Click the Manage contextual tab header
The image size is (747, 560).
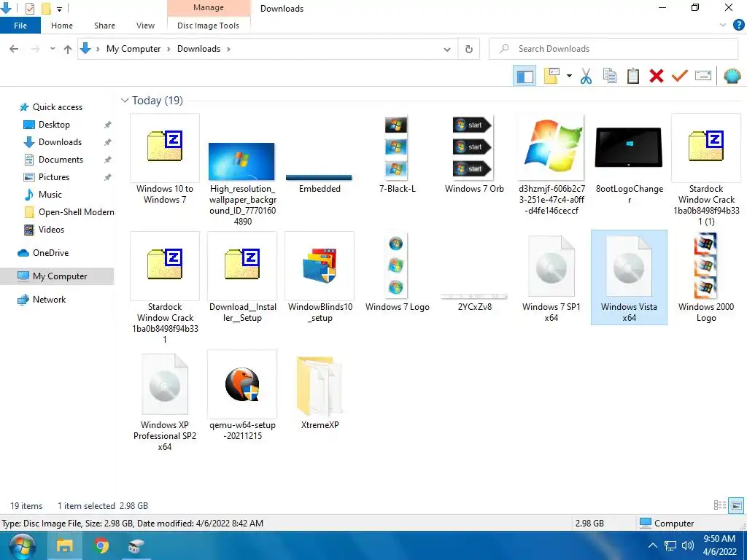(209, 7)
